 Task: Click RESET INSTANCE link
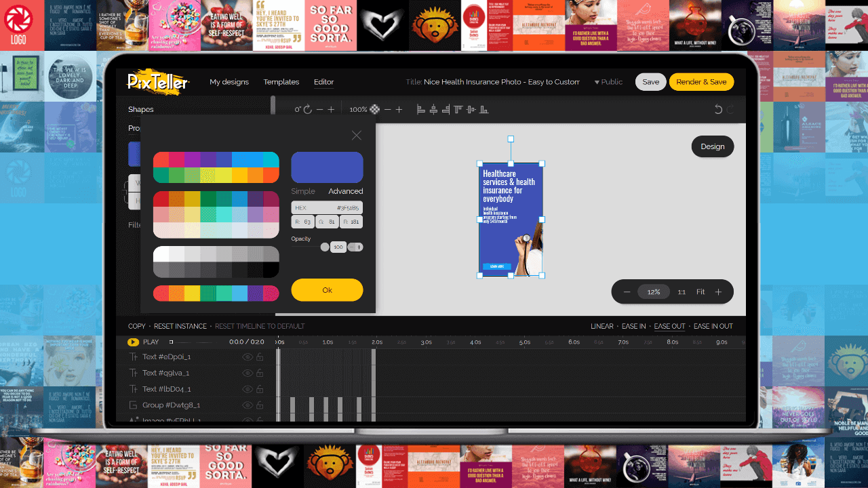[x=180, y=327]
